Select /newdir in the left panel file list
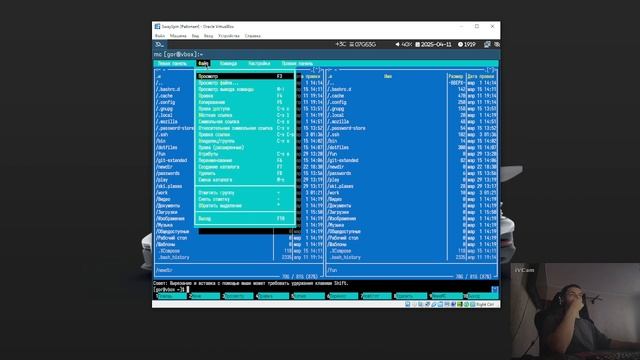This screenshot has height=360, width=640. [164, 167]
